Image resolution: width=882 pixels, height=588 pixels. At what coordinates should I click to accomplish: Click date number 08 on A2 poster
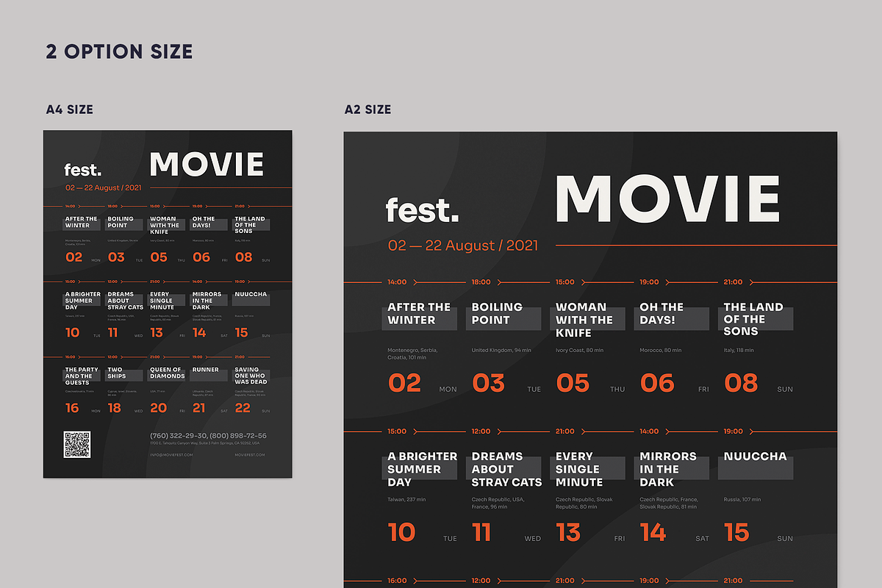(x=741, y=383)
